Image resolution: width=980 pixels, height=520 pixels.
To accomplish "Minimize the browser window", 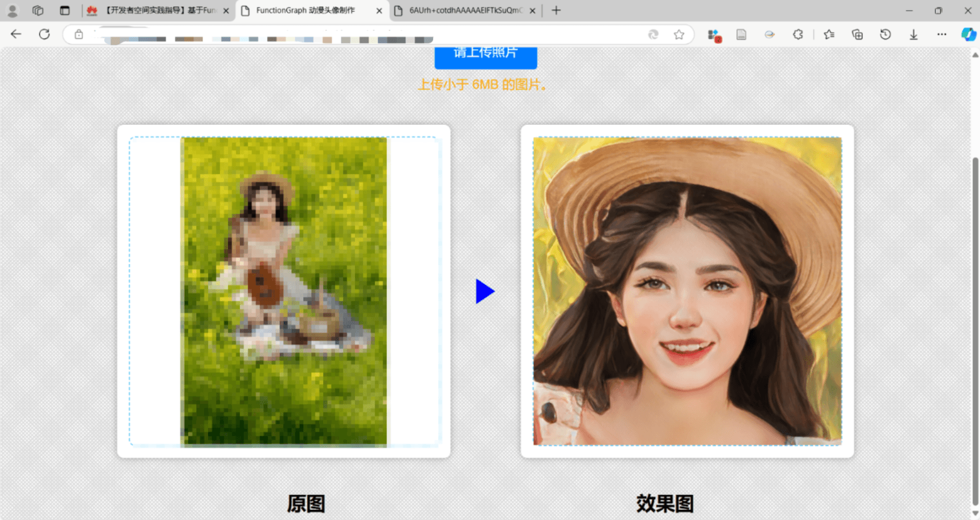I will coord(909,10).
